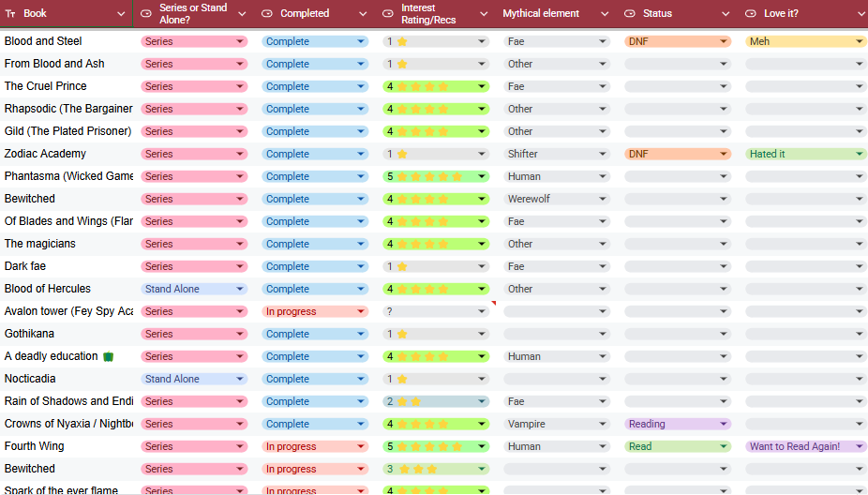Viewport: 868px width, 495px height.
Task: Click the type icon in Series or Stand Alone header
Action: 146,14
